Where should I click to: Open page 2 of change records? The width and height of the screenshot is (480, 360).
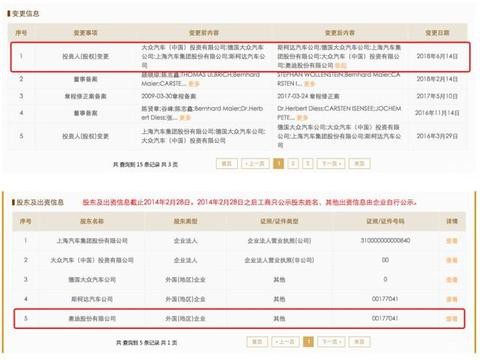click(293, 164)
